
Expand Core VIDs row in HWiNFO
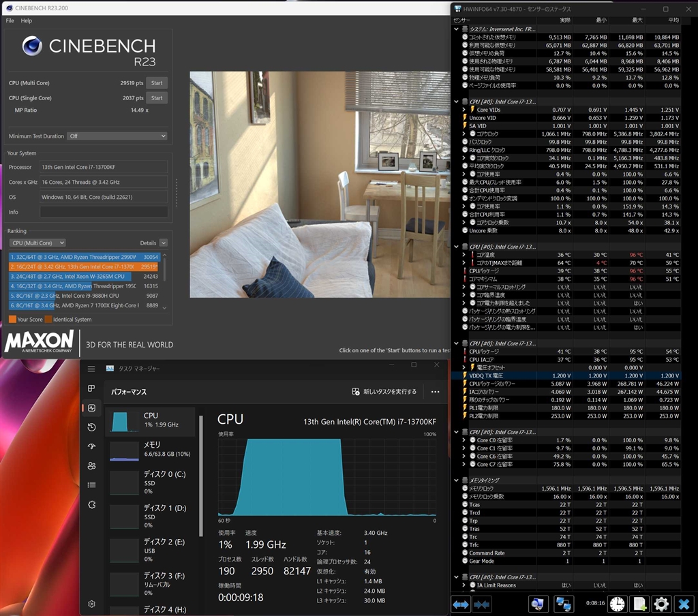point(464,110)
